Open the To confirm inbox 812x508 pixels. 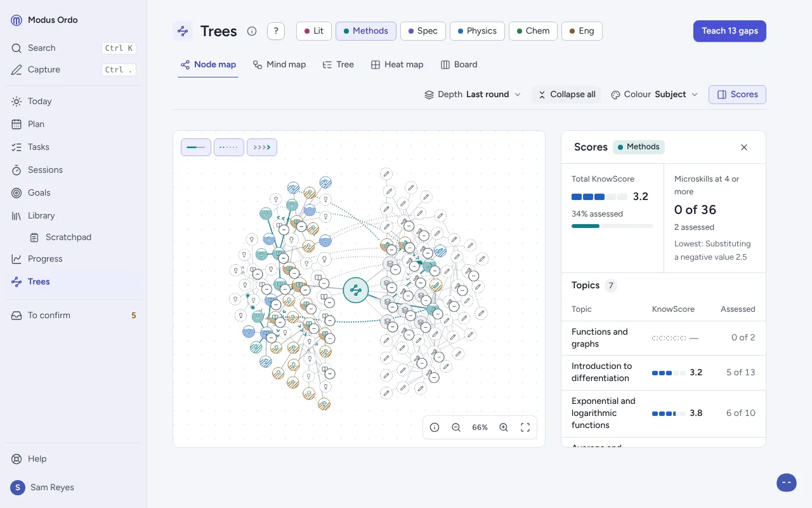tap(73, 316)
